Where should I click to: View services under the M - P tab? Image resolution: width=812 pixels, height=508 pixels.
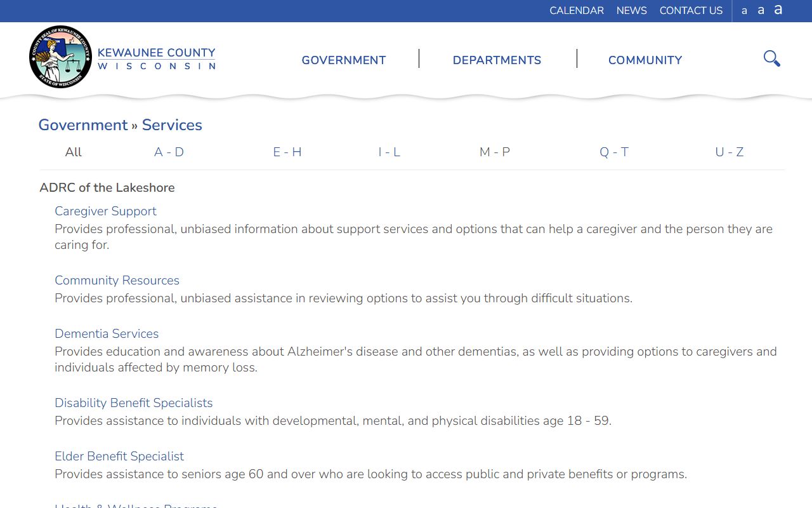494,152
